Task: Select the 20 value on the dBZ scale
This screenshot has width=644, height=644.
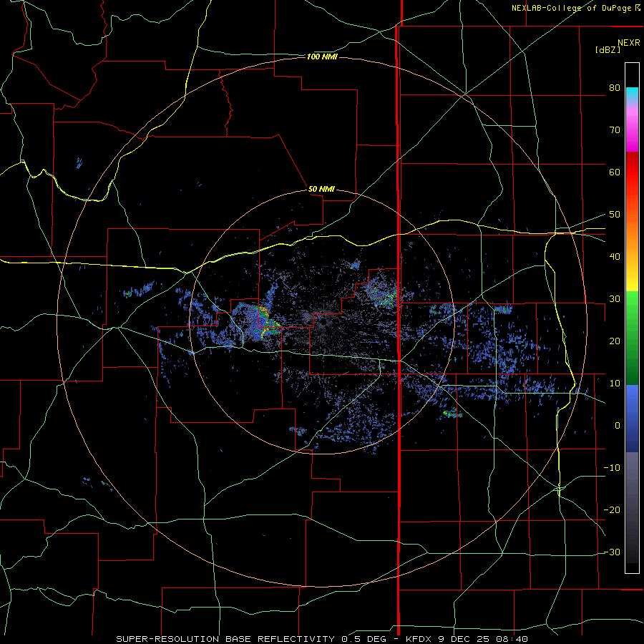Action: click(x=615, y=341)
